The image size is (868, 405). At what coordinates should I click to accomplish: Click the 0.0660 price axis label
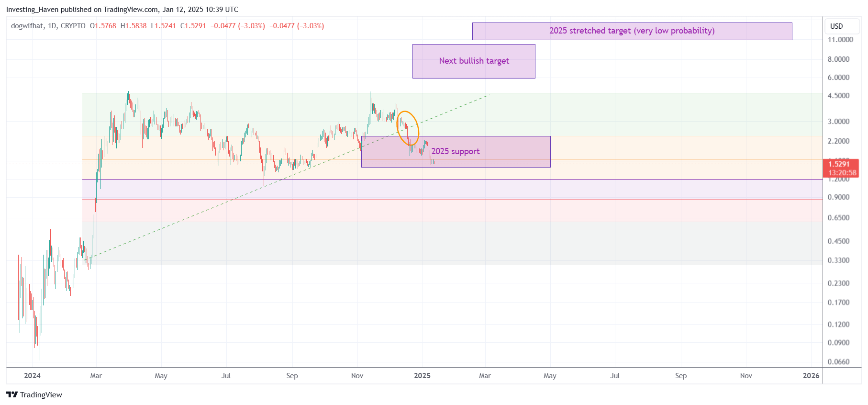[x=839, y=362]
